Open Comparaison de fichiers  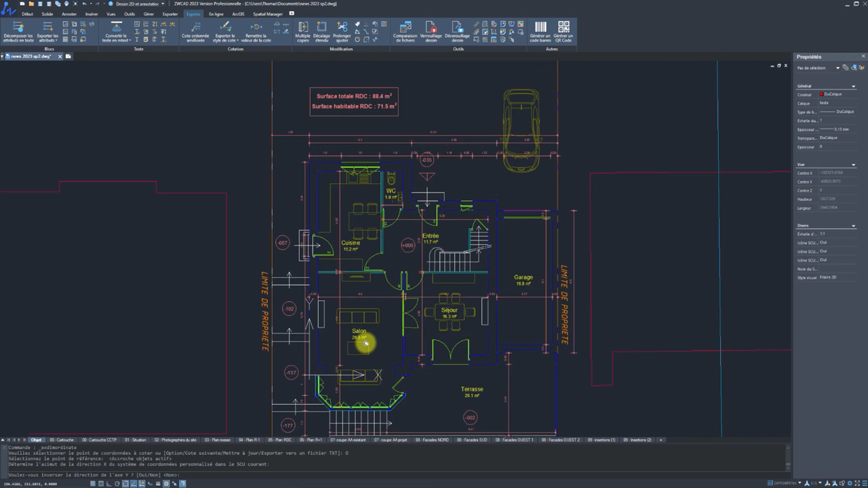coord(405,32)
